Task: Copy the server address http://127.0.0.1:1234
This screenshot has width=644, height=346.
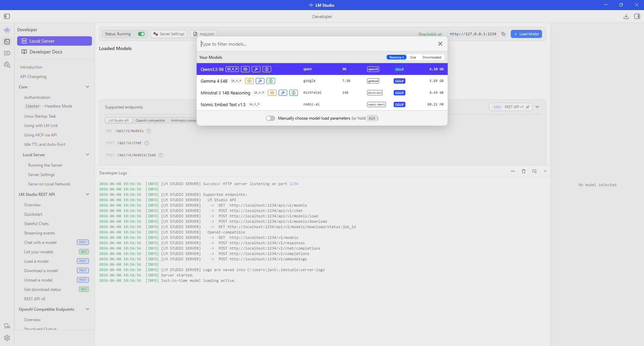Action: 503,34
